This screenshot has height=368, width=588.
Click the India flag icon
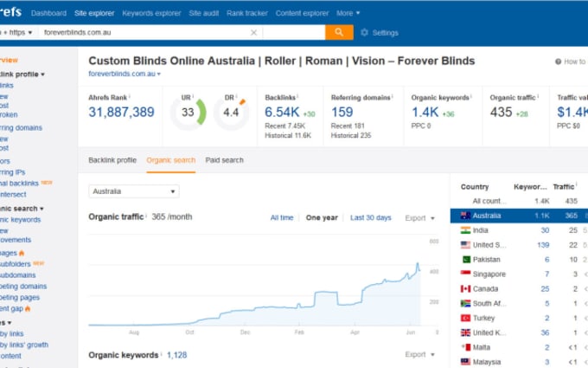(465, 230)
